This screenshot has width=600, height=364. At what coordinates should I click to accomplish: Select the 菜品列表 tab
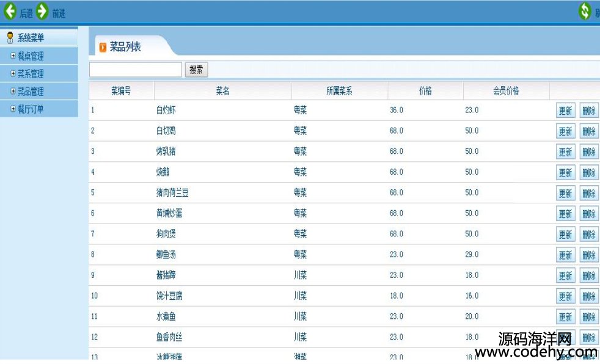point(125,46)
